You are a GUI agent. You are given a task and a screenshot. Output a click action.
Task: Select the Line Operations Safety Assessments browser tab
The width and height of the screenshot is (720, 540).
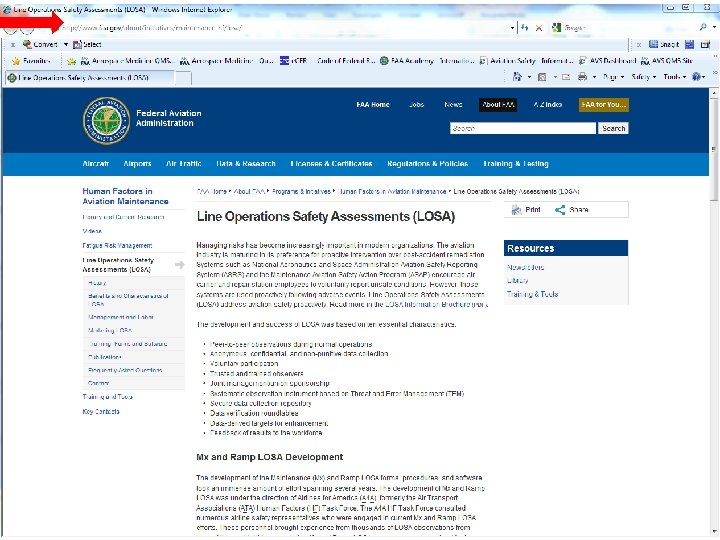click(x=90, y=78)
